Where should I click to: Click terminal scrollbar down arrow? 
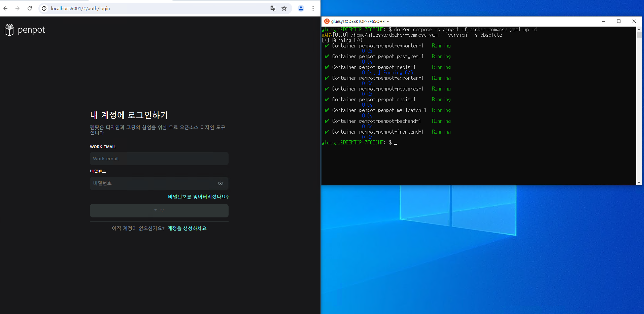(x=639, y=182)
